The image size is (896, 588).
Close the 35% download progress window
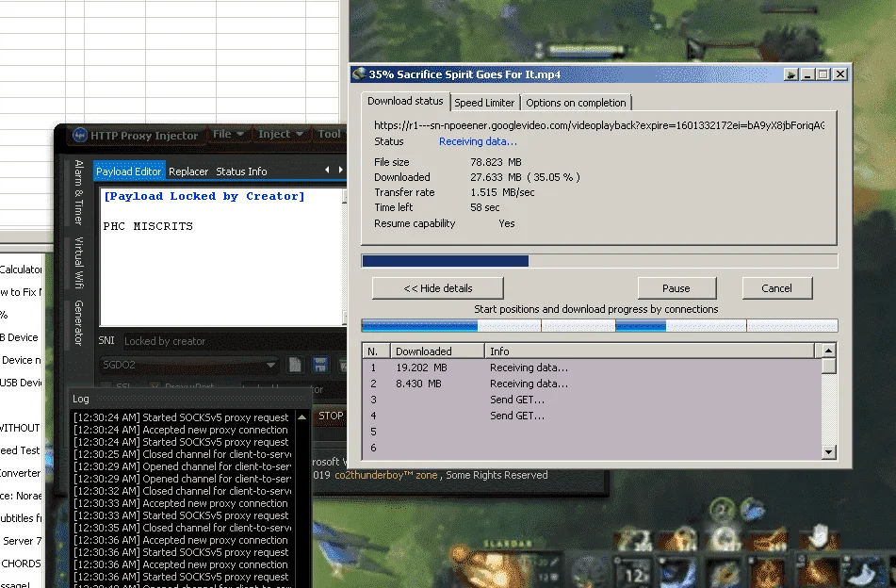pos(840,74)
